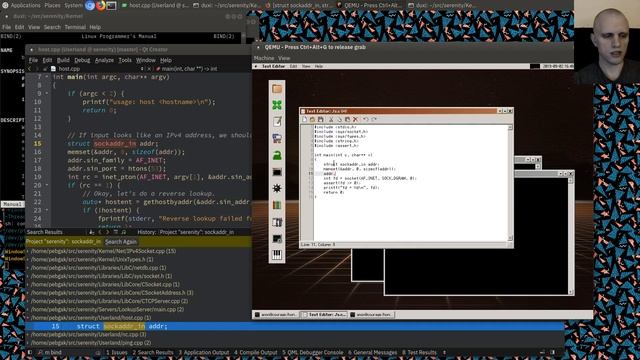Click the red Delete icon in Text Editor
Screen dimensions: 640x360
coord(356,119)
